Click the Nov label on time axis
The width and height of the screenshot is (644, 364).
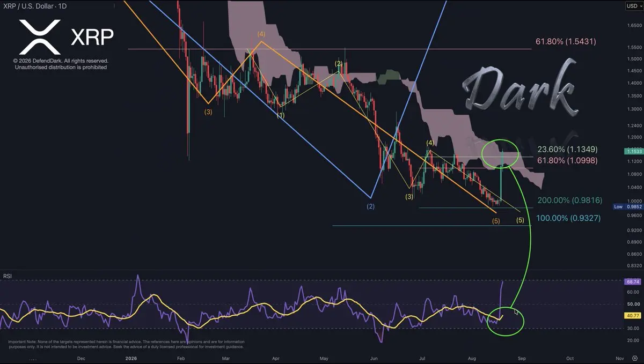pos(619,358)
